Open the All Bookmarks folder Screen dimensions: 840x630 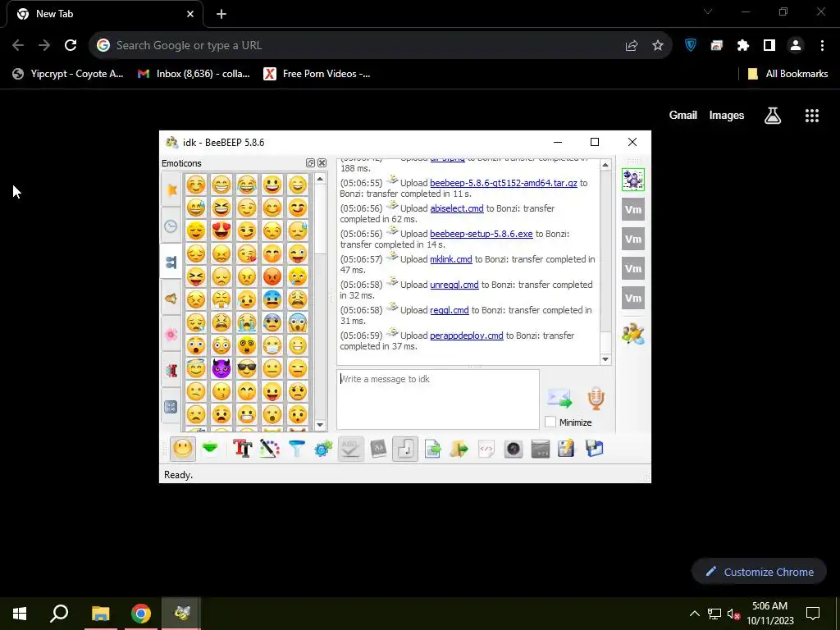coord(787,74)
